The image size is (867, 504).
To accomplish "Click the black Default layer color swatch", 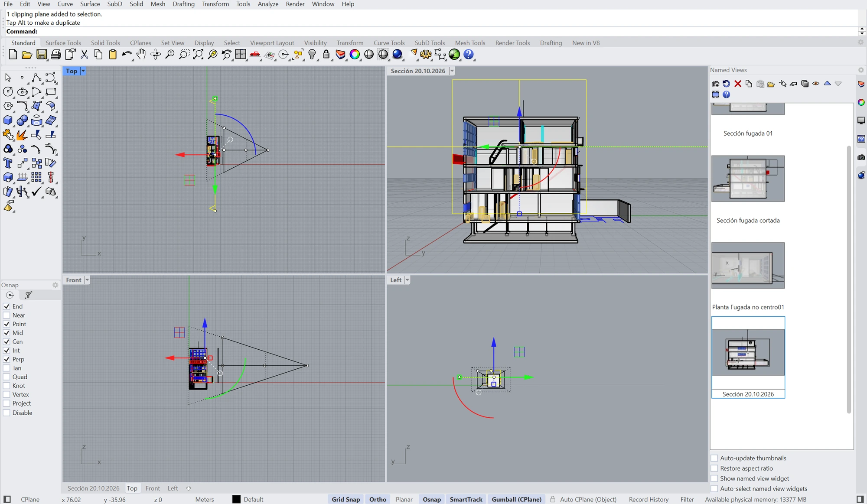I will [236, 499].
